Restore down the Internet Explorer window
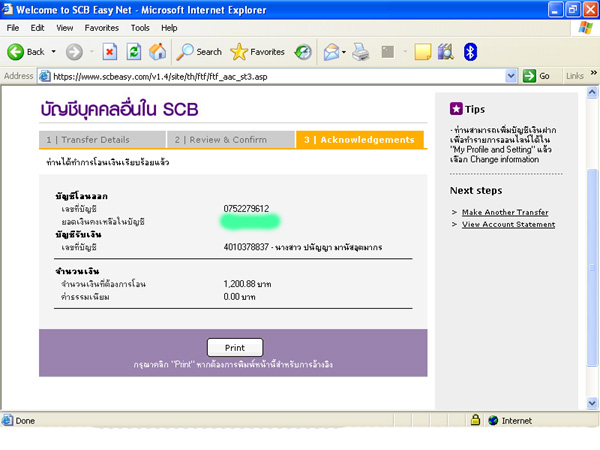This screenshot has height=450, width=600. coord(573,10)
